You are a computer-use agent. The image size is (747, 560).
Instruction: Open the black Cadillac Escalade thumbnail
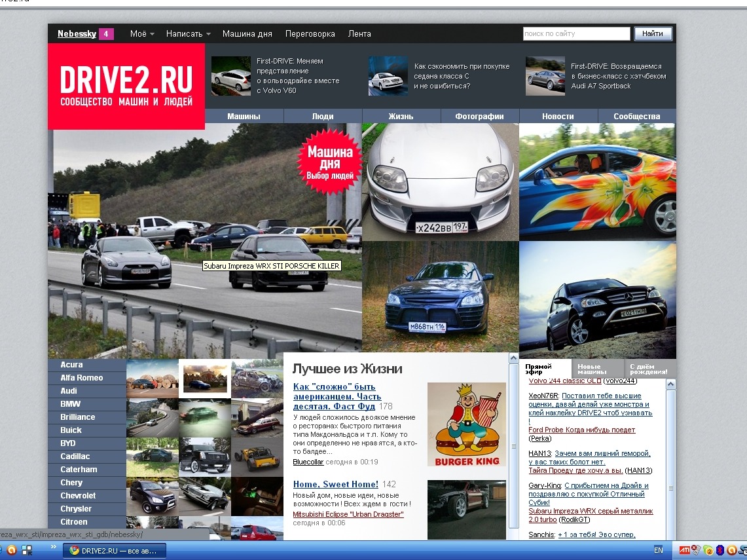pyautogui.click(x=205, y=458)
